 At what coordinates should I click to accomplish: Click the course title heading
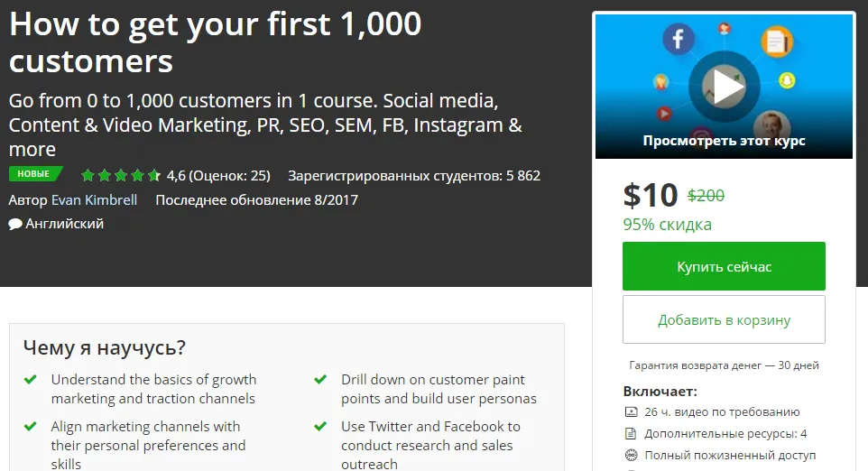215,42
